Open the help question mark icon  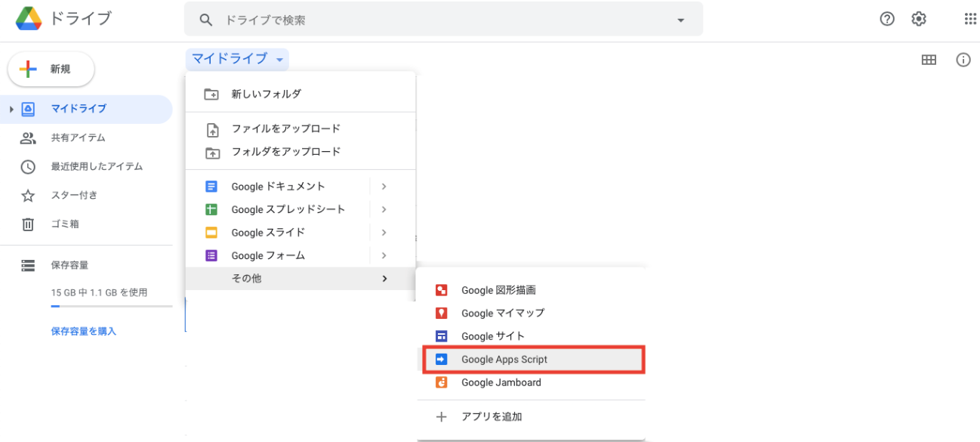coord(887,20)
